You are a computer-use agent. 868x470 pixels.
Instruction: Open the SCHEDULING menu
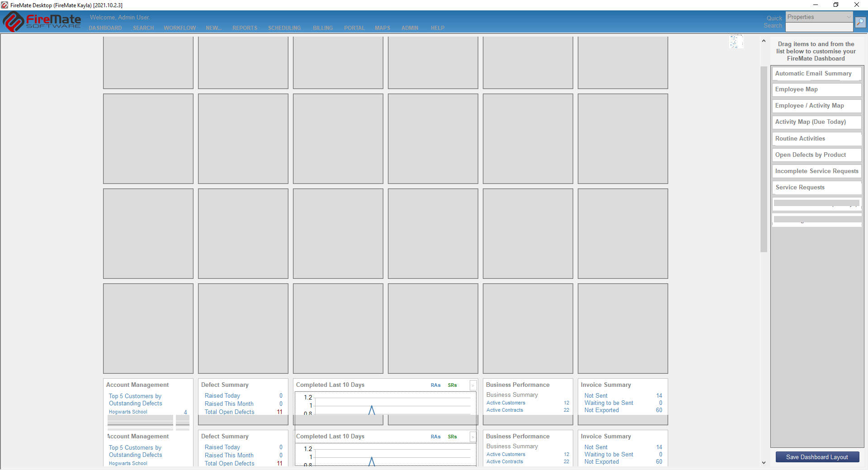click(284, 28)
